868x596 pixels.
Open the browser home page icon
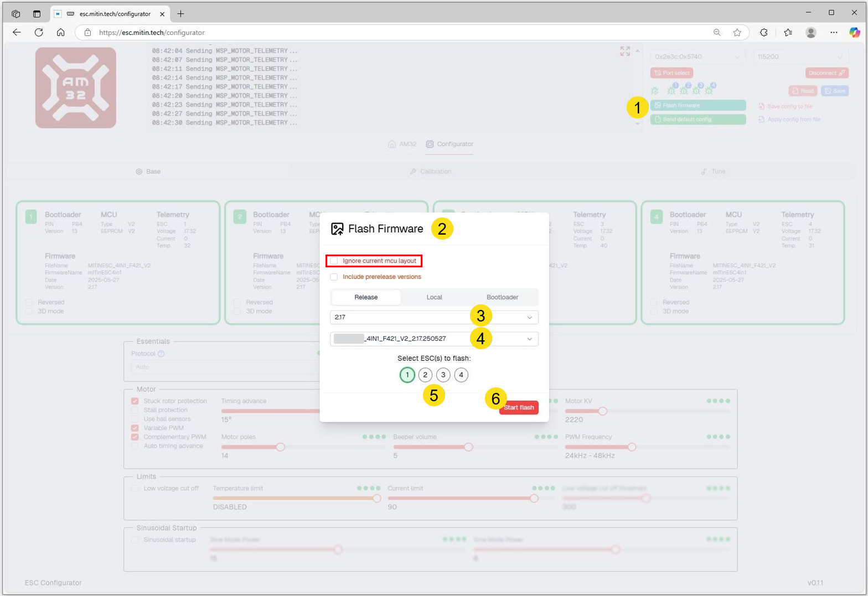click(61, 33)
